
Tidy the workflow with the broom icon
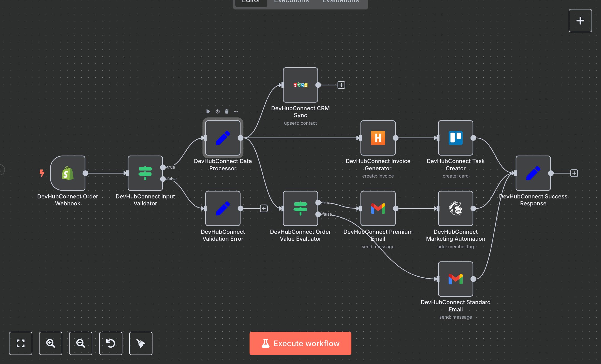click(141, 343)
